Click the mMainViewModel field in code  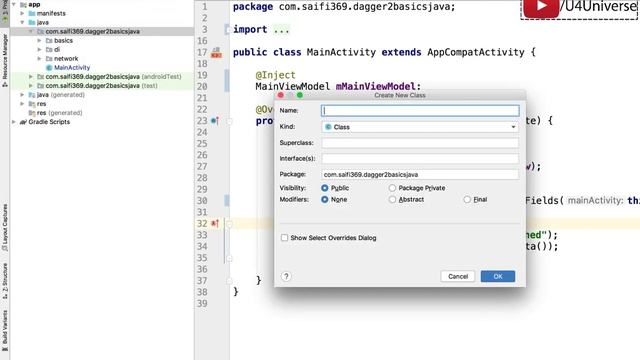point(376,87)
